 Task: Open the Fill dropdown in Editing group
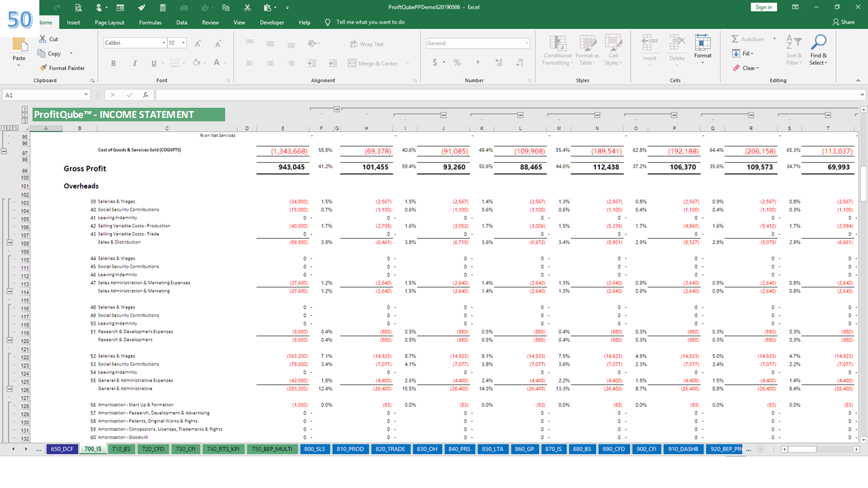(x=744, y=54)
